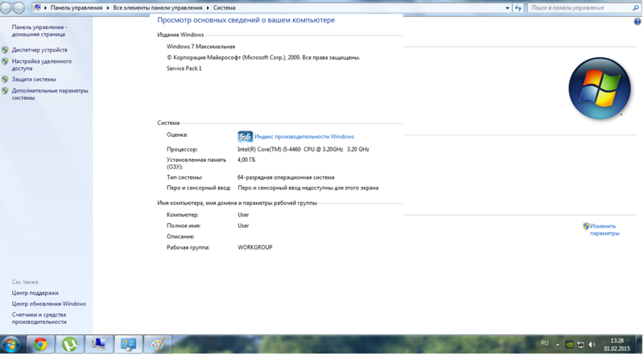Go to 'Все элементы панели управления' breadcrumb

158,7
